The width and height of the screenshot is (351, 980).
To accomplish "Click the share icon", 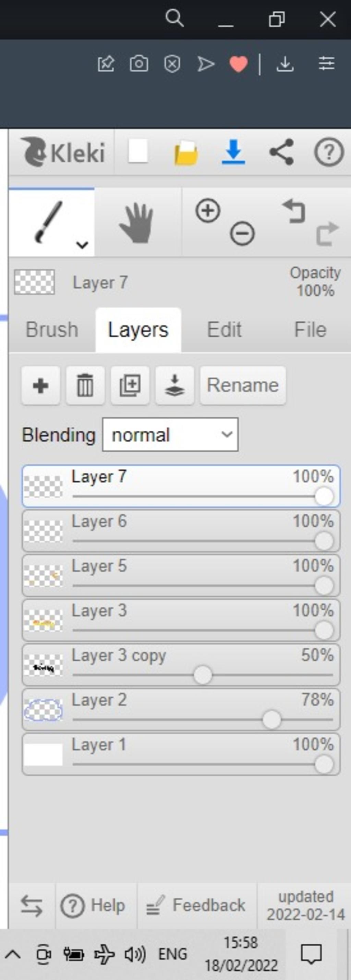I will click(x=282, y=152).
